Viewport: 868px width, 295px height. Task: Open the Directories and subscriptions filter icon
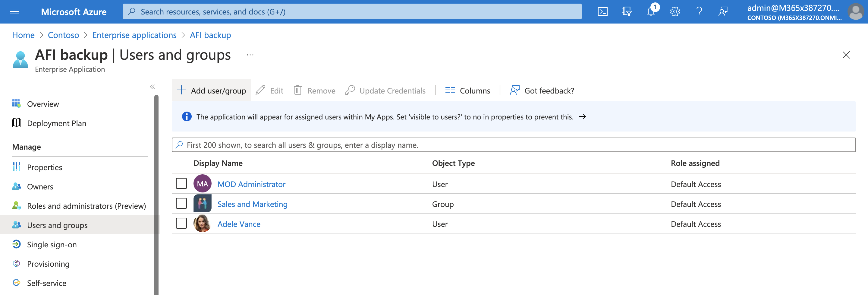[x=626, y=12]
